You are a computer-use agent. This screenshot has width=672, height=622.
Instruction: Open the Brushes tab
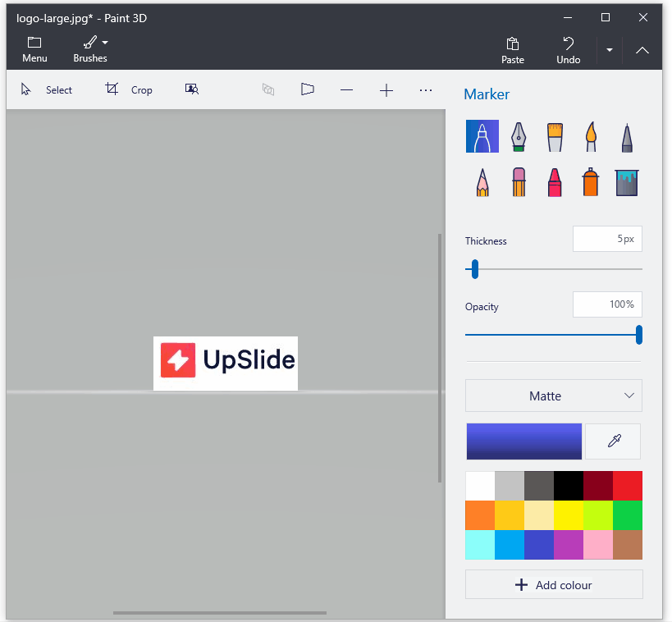(x=90, y=50)
